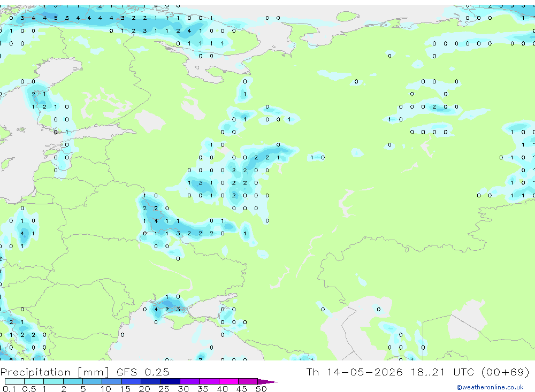Click the legend value label "50"
The image size is (535, 392).
(x=261, y=389)
